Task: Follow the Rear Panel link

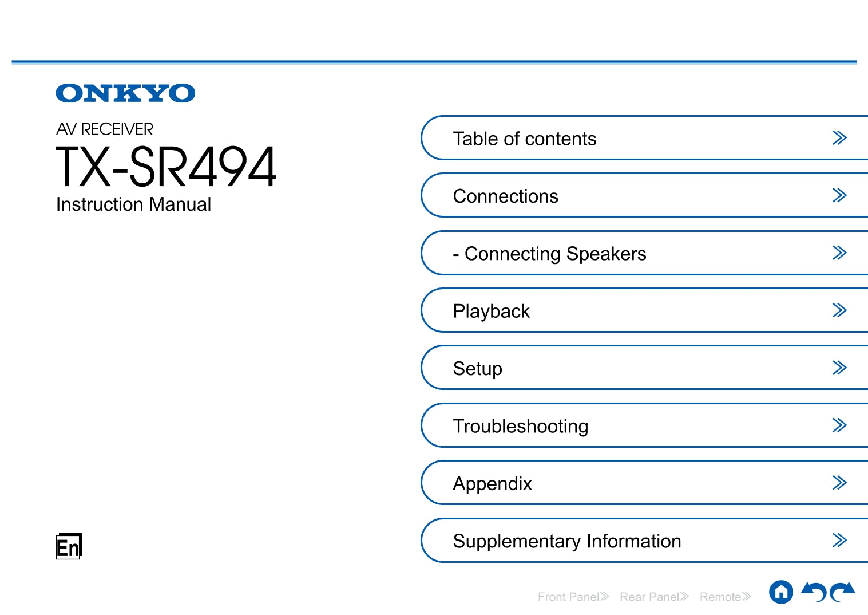Action: 654,597
